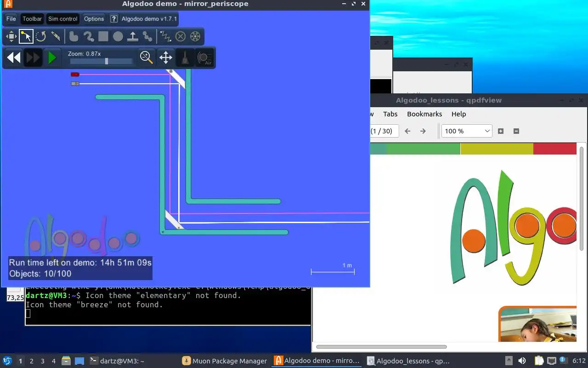Select the Fixate tool
Screen dimensions: 588x368
tap(181, 36)
